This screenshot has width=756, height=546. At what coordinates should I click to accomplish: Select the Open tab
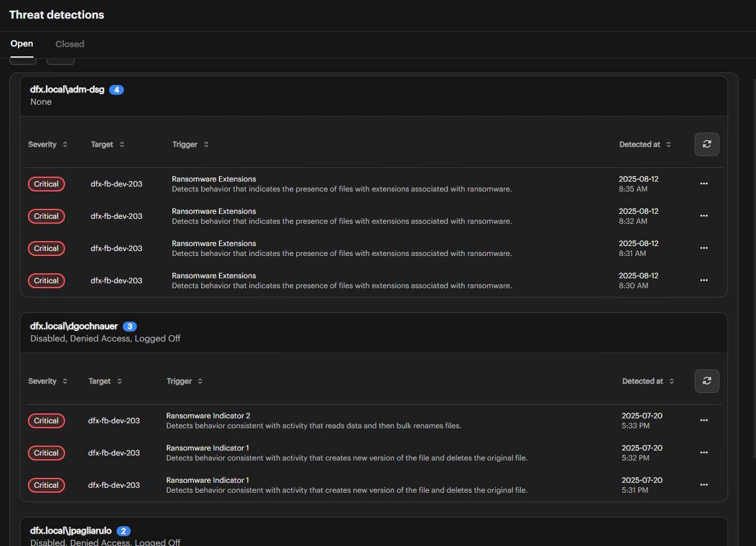(22, 44)
